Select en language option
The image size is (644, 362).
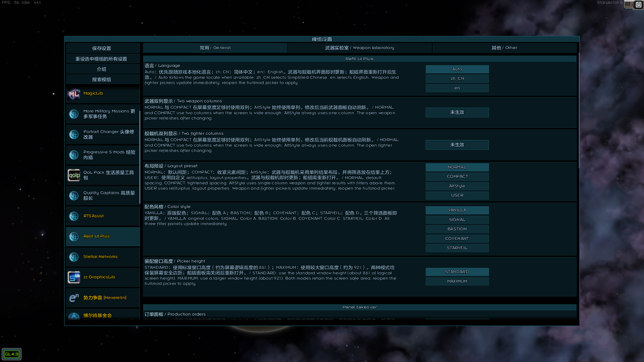click(457, 88)
